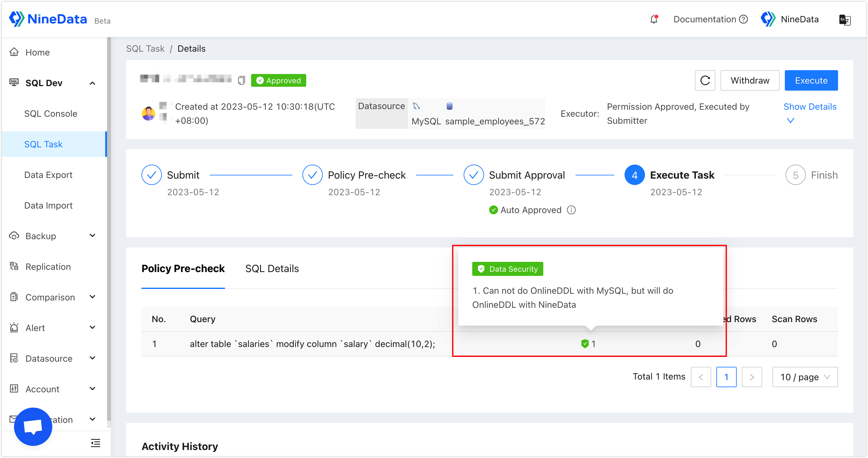
Task: Go to previous page of results
Action: (701, 377)
